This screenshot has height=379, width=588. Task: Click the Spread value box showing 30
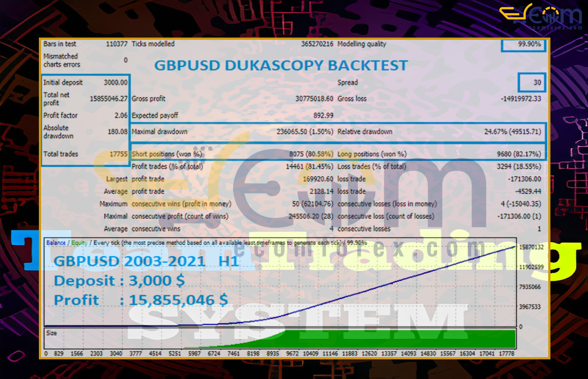click(x=532, y=83)
